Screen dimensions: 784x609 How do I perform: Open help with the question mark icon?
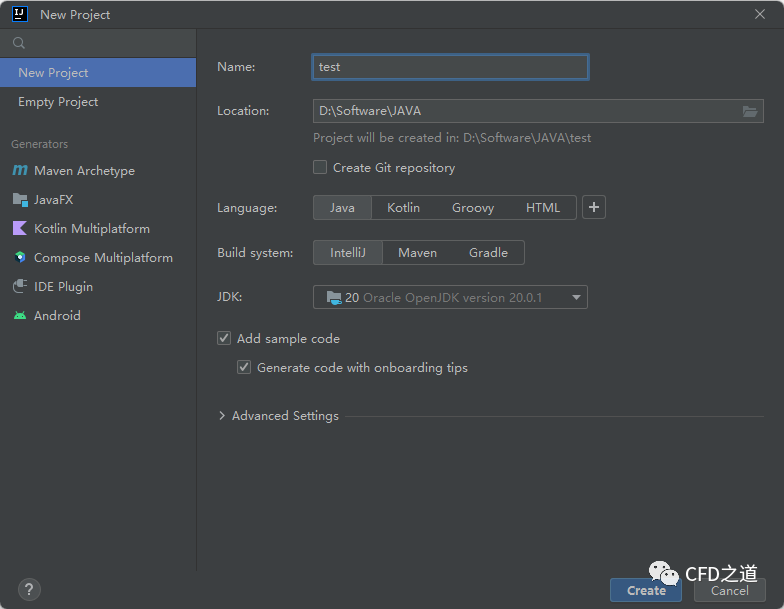click(x=29, y=589)
